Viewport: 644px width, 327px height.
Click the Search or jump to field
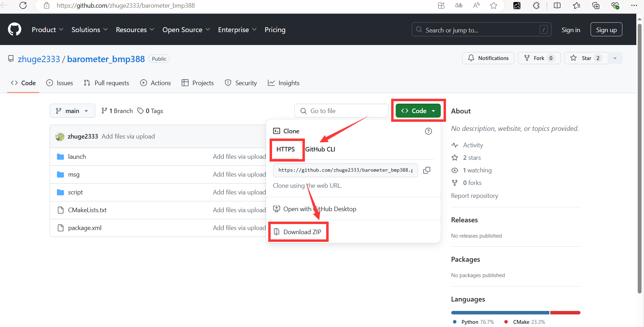click(481, 30)
